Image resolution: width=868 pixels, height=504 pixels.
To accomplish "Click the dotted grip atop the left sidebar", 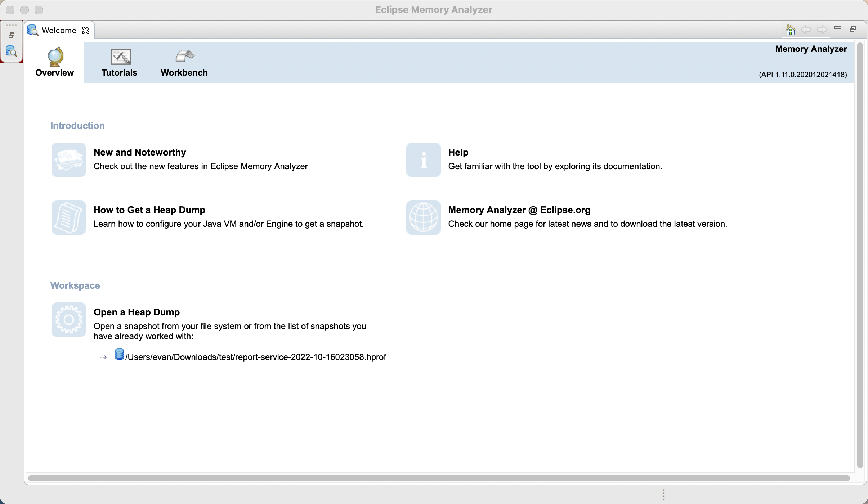I will 12,25.
